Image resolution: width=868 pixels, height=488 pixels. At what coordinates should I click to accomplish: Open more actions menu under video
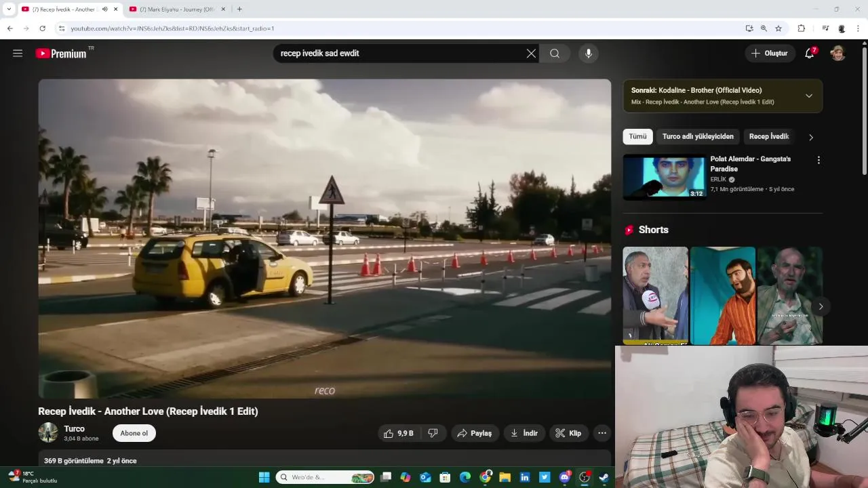pos(601,433)
